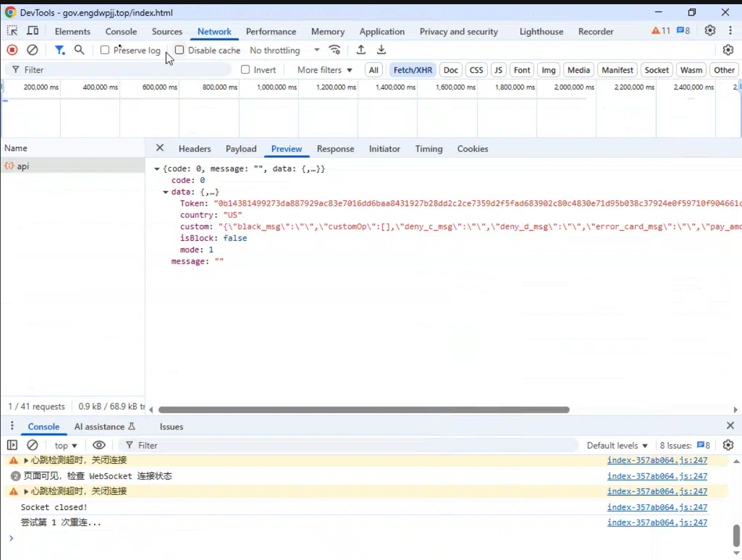Open the No throttling dropdown
Viewport: 742px width, 560px height.
[285, 50]
